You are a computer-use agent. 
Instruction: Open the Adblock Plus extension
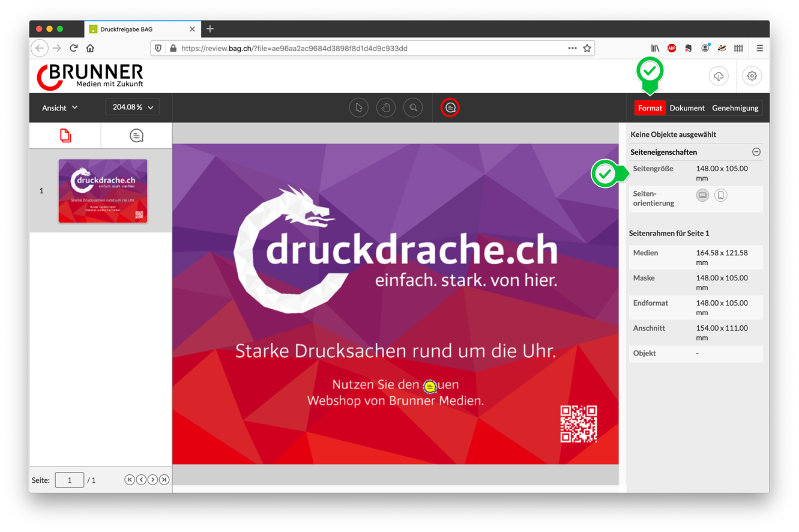pyautogui.click(x=672, y=48)
